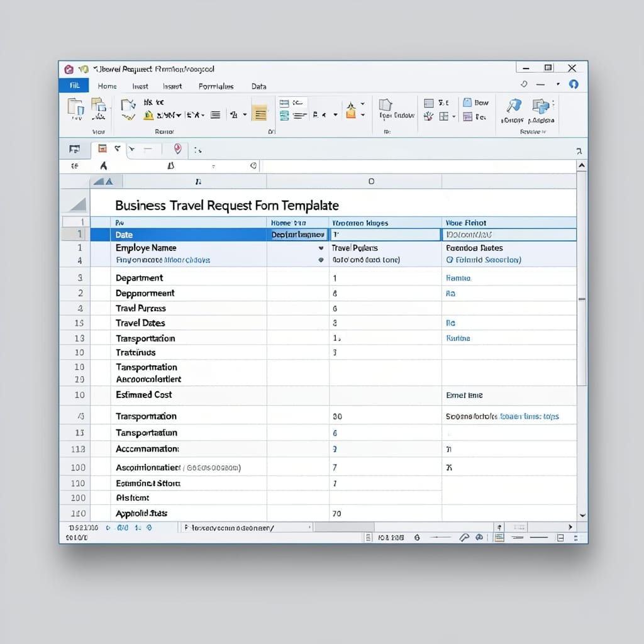Click the yellow sheet-view icon in the status bar
This screenshot has width=644, height=644.
499,538
